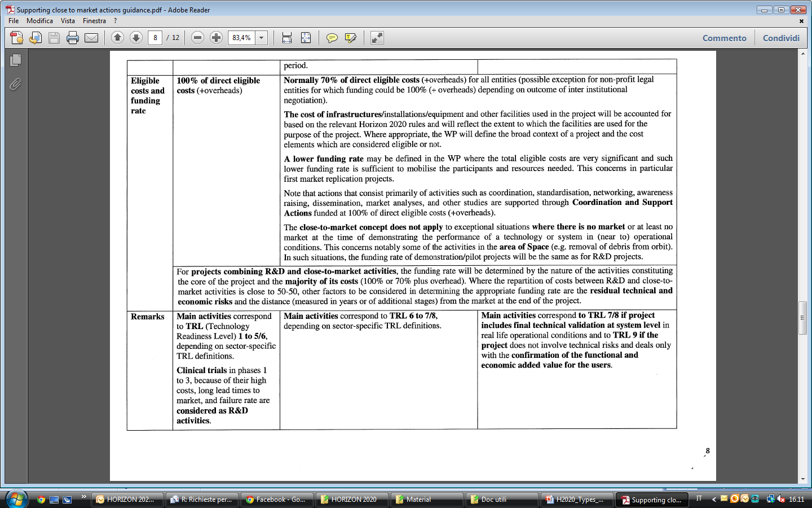Close document with menu bar x
The image size is (812, 508).
pyautogui.click(x=801, y=21)
